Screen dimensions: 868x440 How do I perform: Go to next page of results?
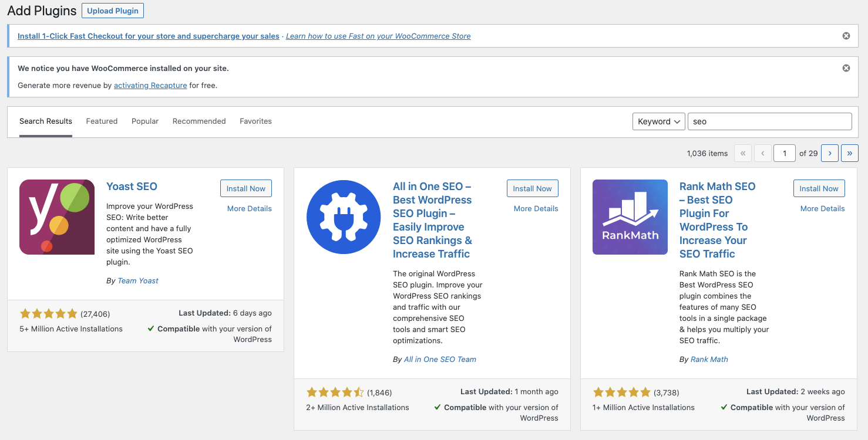click(830, 153)
